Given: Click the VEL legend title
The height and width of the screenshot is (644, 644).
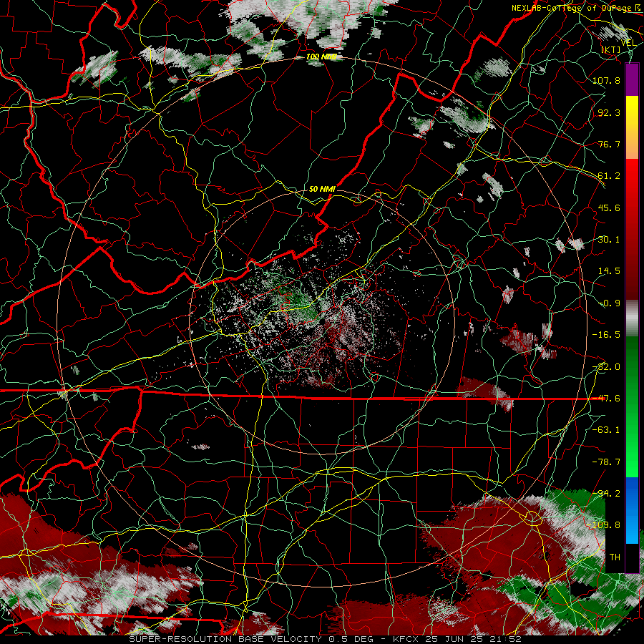Looking at the screenshot, I should [628, 42].
